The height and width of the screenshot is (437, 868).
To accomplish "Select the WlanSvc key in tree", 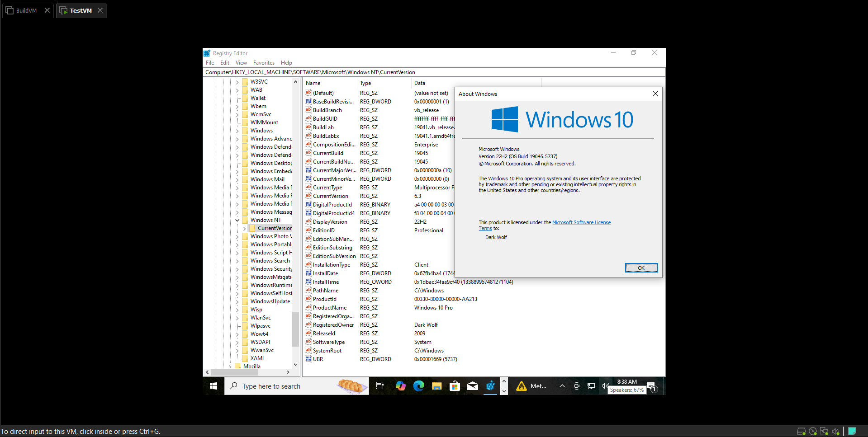I will 261,318.
